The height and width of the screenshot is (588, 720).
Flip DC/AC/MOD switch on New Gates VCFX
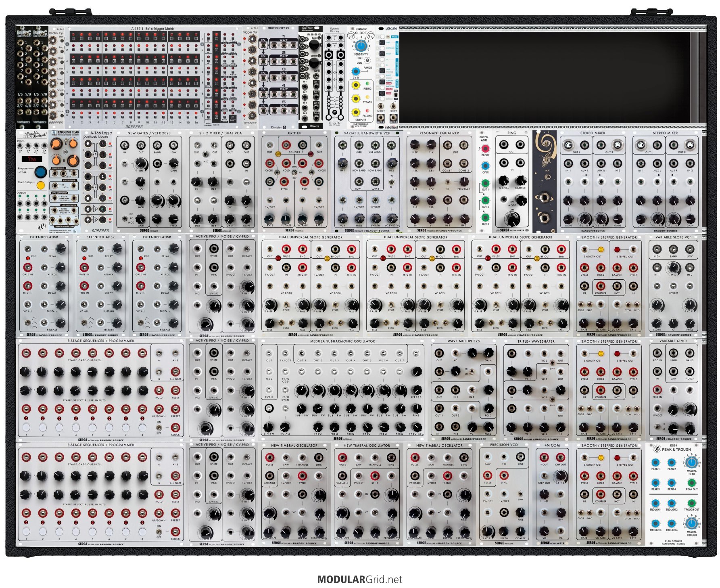coord(125,218)
